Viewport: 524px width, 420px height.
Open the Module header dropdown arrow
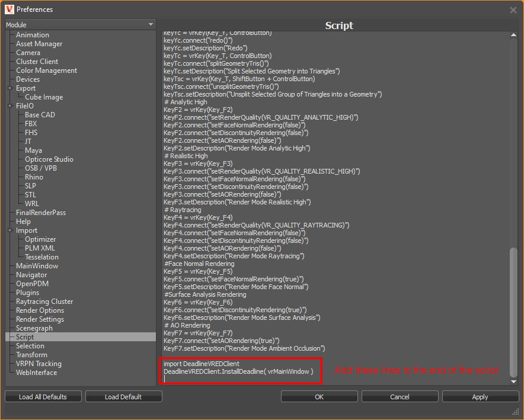pyautogui.click(x=152, y=25)
